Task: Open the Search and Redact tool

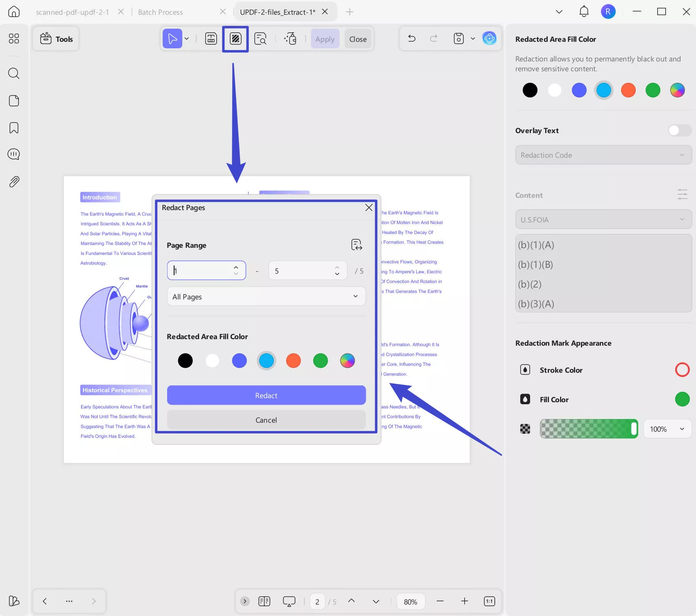Action: [260, 39]
